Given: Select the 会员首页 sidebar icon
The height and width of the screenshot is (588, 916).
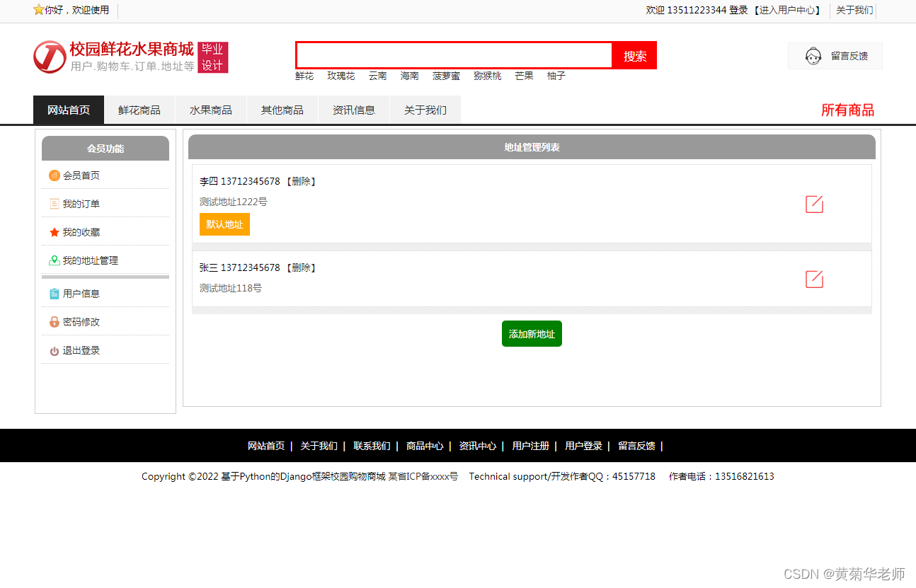Looking at the screenshot, I should point(55,175).
